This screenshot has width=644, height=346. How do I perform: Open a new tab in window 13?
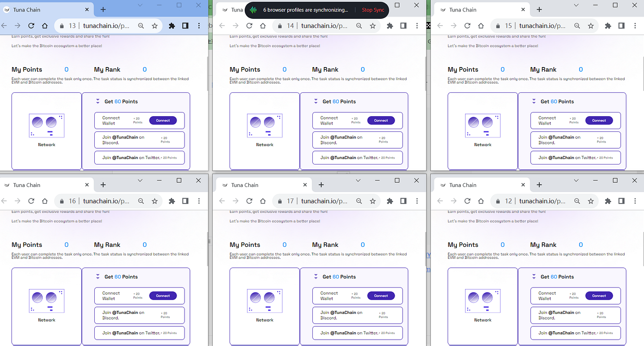103,10
